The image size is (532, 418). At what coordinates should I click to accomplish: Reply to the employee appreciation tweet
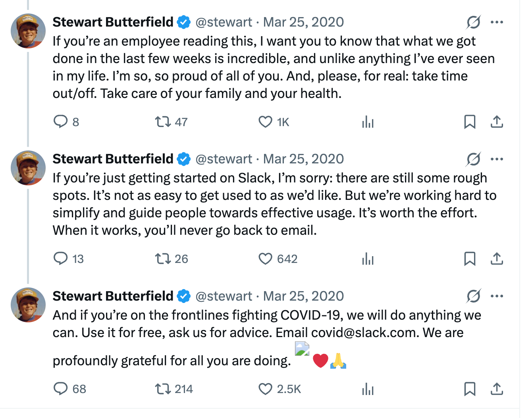[x=61, y=121]
